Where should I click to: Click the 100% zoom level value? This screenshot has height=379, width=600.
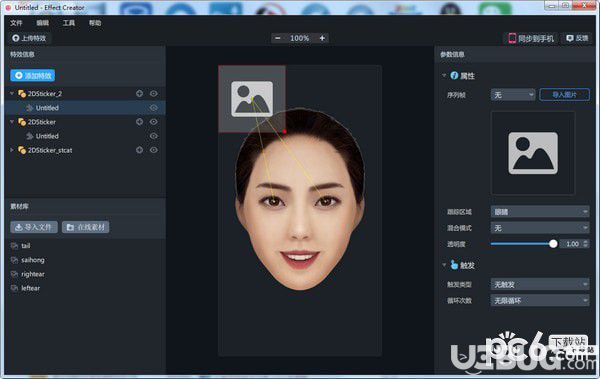click(300, 38)
